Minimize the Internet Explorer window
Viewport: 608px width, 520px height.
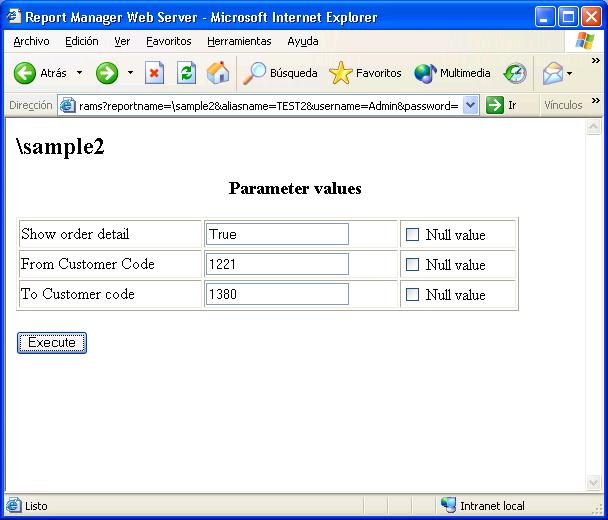click(545, 17)
